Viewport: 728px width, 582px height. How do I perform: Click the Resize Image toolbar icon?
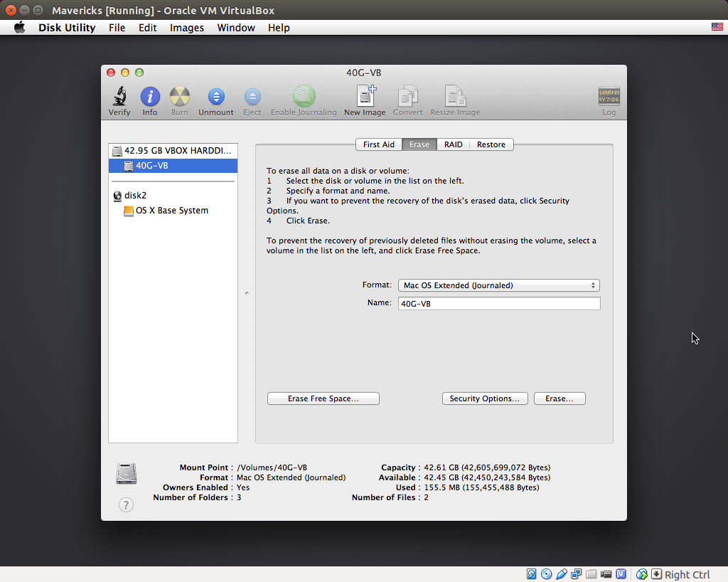455,96
